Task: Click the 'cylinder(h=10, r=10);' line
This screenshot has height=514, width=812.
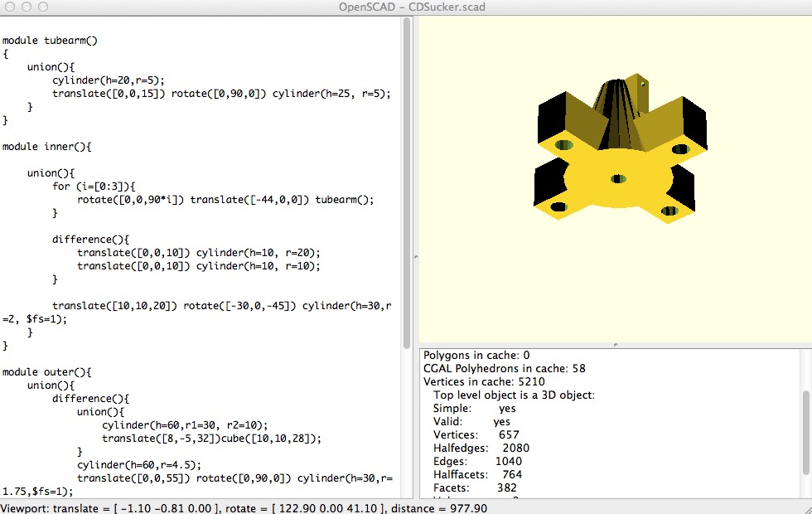Action: (199, 266)
